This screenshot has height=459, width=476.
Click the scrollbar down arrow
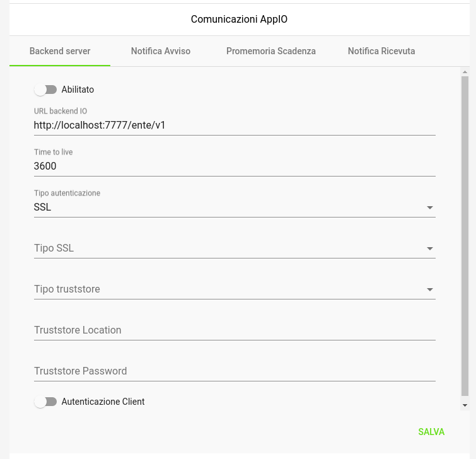pyautogui.click(x=465, y=405)
